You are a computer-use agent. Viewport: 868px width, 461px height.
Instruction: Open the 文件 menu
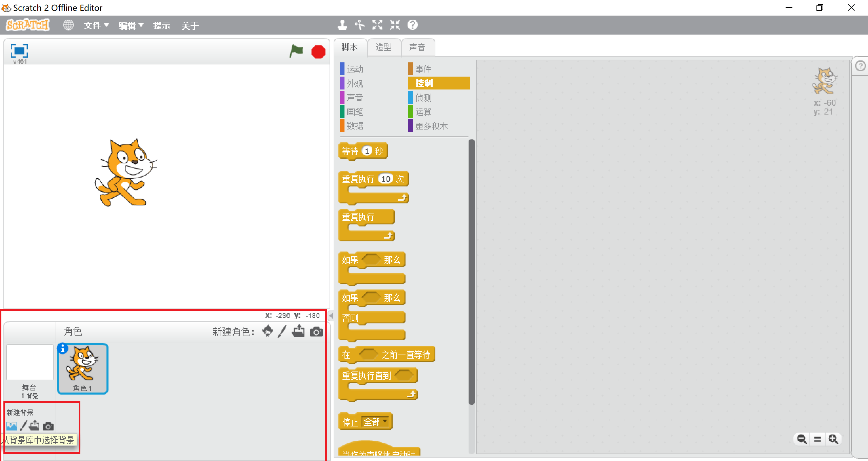96,25
